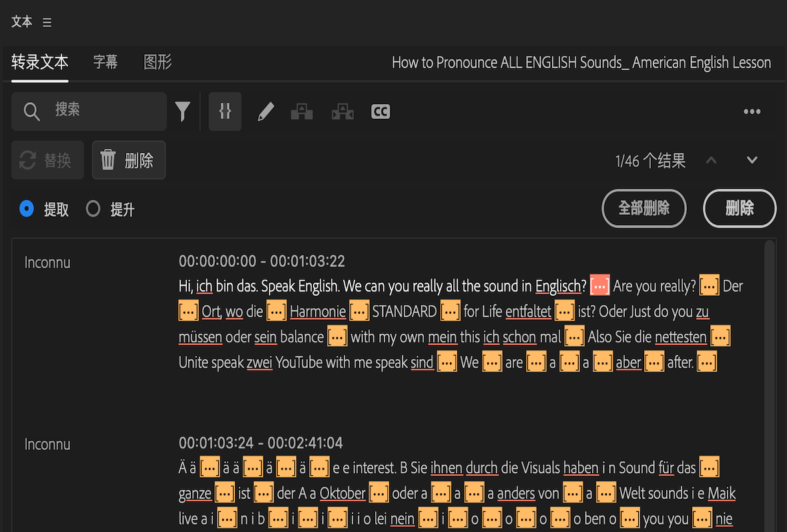Switch to the 图形 tab

[157, 63]
